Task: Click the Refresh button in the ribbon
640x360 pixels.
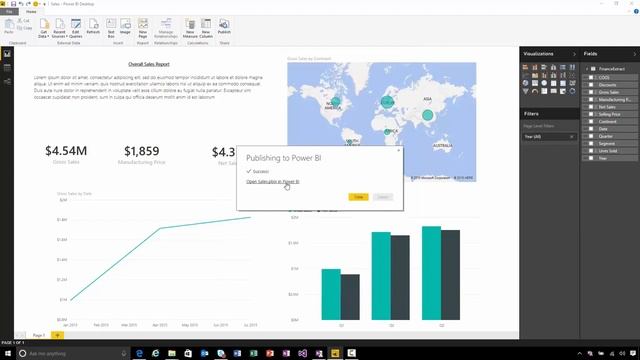Action: (93, 26)
